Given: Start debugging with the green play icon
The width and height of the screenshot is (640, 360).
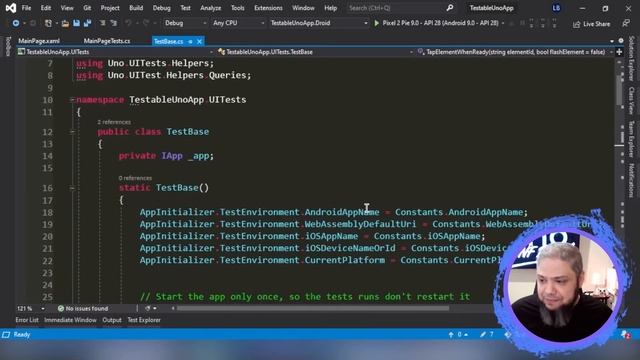Looking at the screenshot, I should click(x=377, y=23).
